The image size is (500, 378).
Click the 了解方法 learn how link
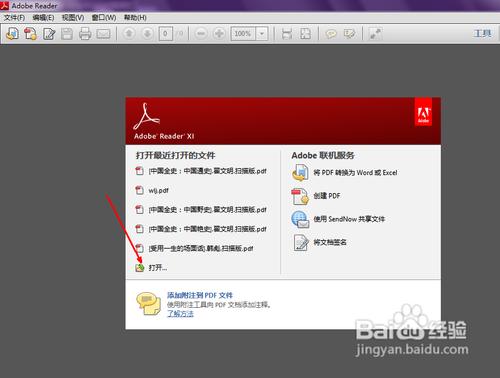[180, 313]
